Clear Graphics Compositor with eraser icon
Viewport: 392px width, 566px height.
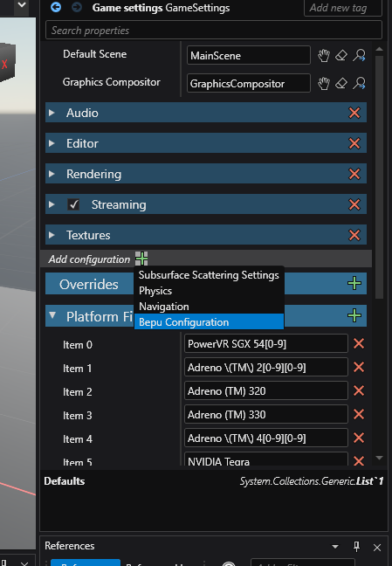click(341, 83)
